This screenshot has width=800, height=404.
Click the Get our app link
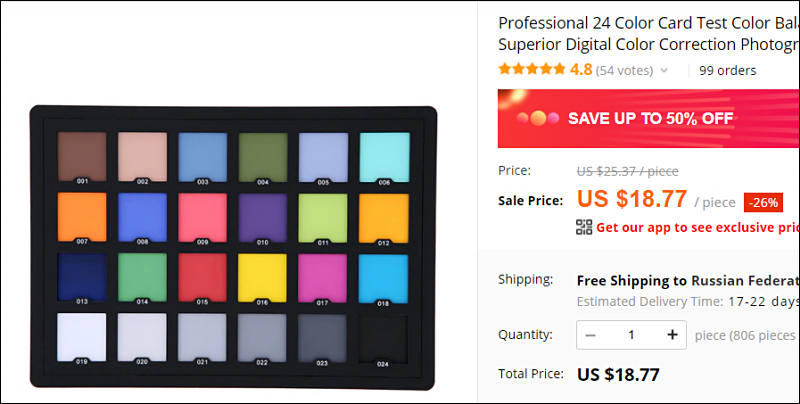point(697,228)
